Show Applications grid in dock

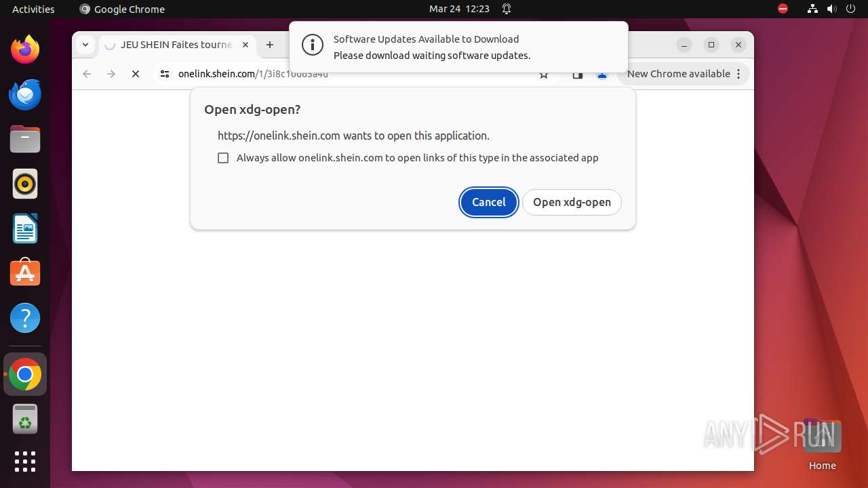(x=25, y=462)
